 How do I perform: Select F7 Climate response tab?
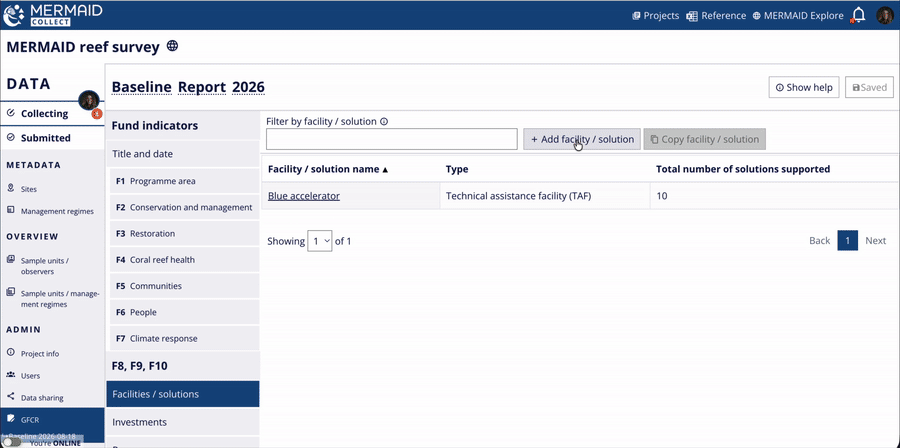185,338
